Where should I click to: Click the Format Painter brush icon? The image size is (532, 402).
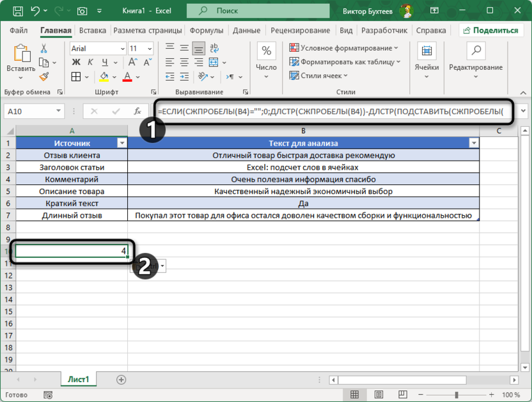click(x=44, y=76)
